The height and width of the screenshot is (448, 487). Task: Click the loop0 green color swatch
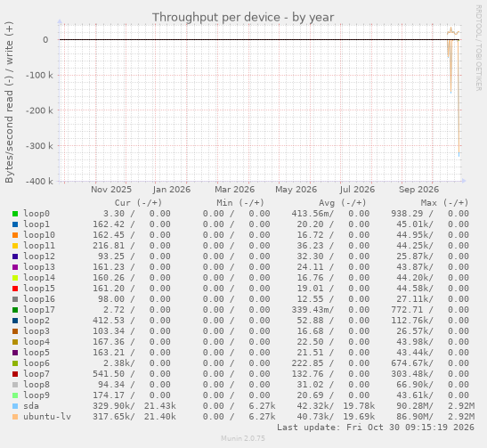coord(15,214)
